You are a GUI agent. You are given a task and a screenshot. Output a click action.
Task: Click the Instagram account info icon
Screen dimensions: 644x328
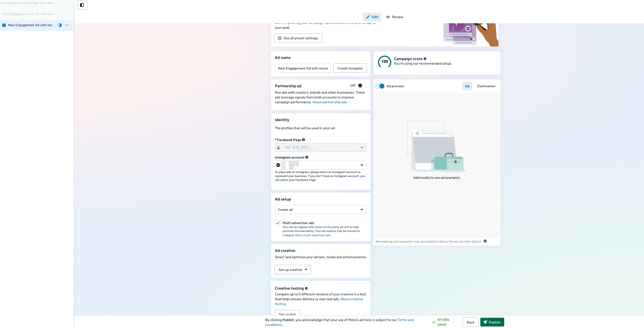click(307, 157)
